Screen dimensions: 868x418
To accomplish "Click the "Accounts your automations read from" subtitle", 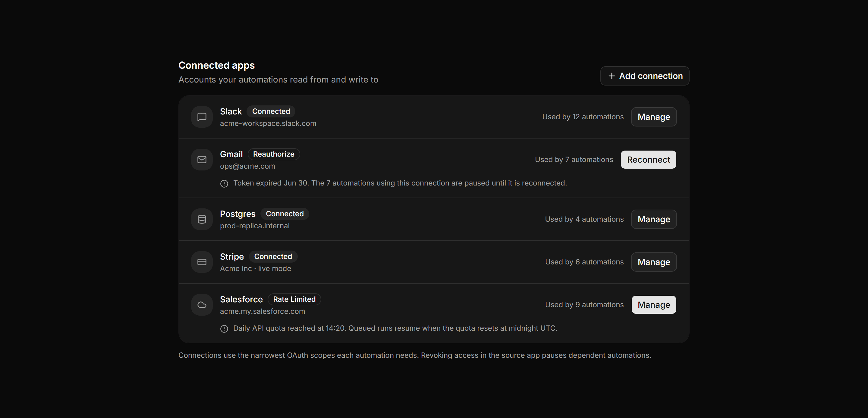I will tap(278, 80).
